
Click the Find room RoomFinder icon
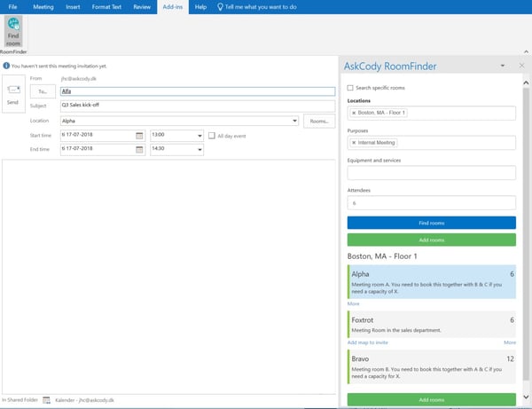[13, 32]
